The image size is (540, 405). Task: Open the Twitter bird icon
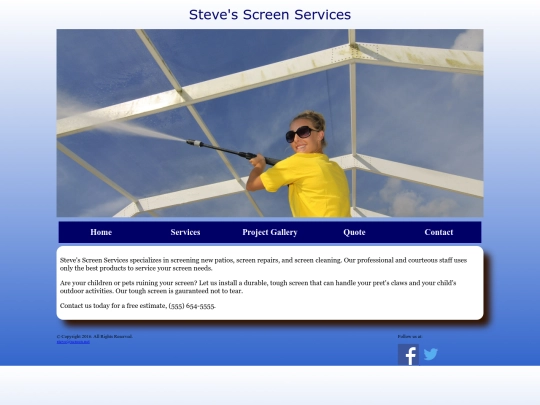point(430,354)
